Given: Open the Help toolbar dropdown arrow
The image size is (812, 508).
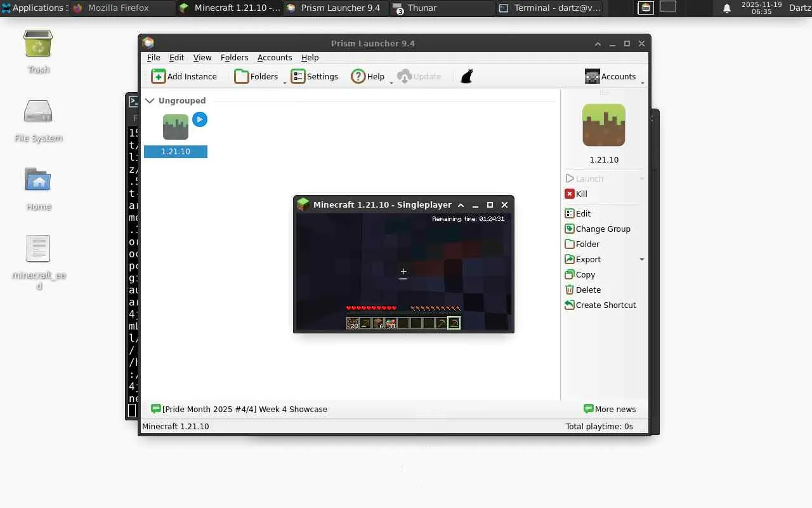Looking at the screenshot, I should pyautogui.click(x=391, y=83).
